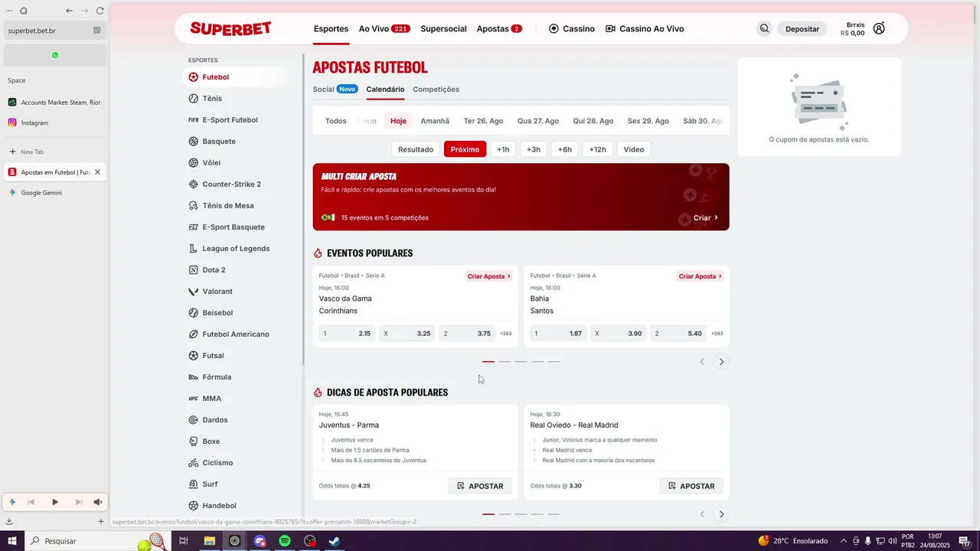Open File Explorer in the taskbar

click(x=209, y=541)
